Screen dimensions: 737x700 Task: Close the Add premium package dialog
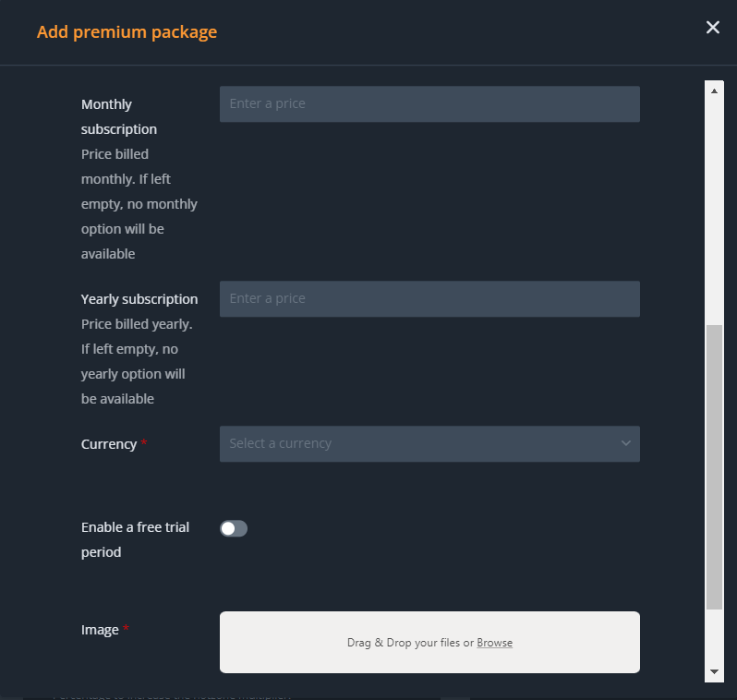coord(712,28)
